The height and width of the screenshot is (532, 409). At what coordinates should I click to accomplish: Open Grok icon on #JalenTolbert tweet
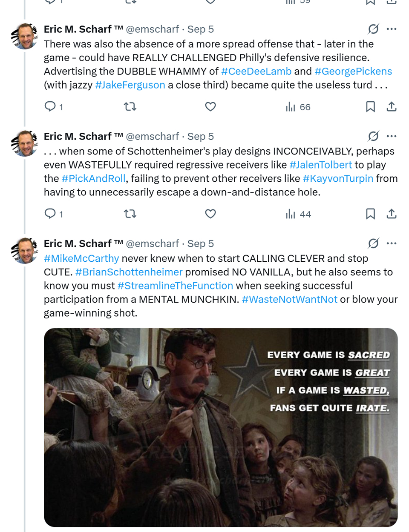(373, 136)
